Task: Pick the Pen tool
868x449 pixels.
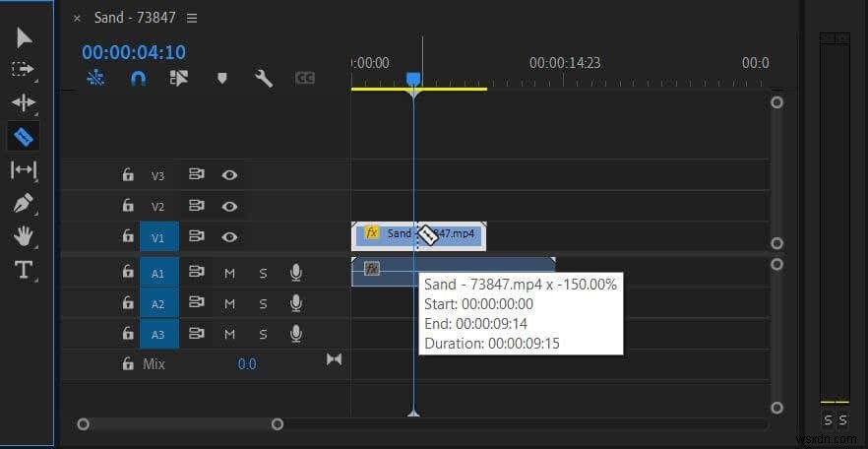Action: pyautogui.click(x=24, y=203)
